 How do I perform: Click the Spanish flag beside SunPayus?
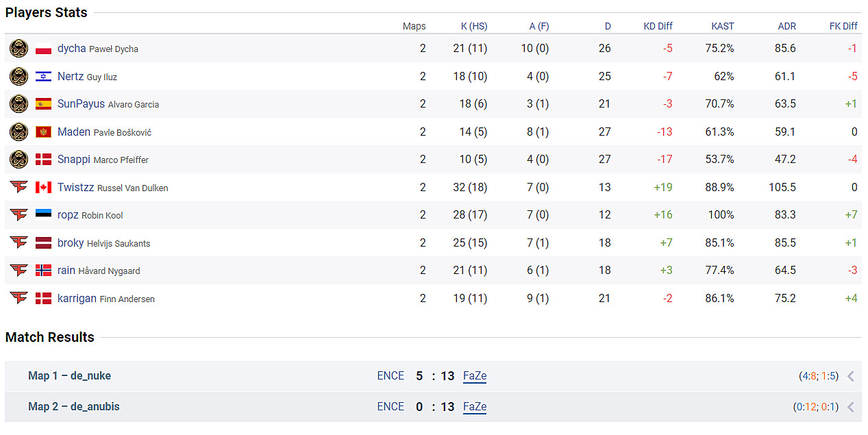point(43,104)
